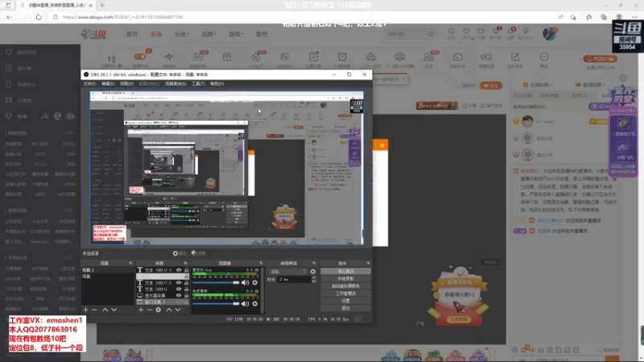Screen dimensions: 644x362
Task: Open OBS 视图 (View) menu
Action: click(x=126, y=84)
